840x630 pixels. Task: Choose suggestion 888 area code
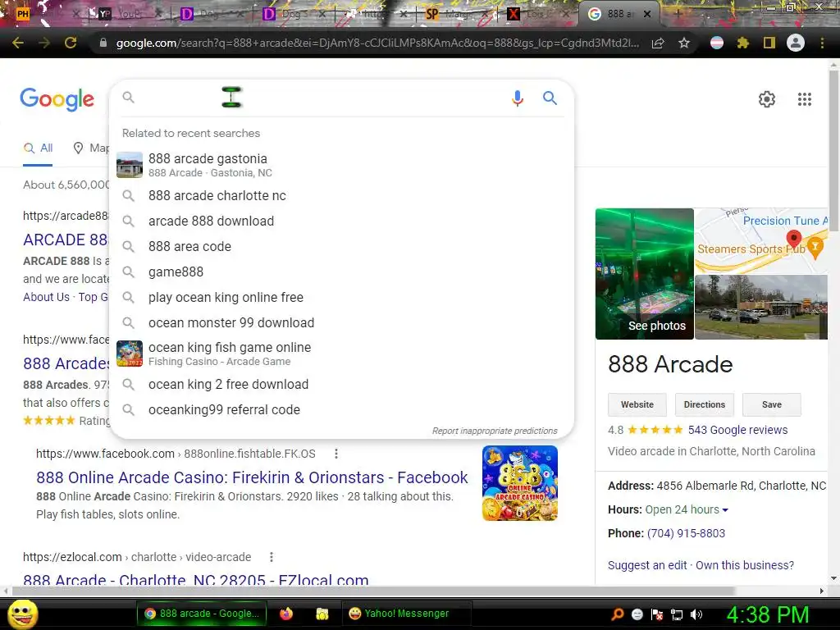[x=341, y=246]
